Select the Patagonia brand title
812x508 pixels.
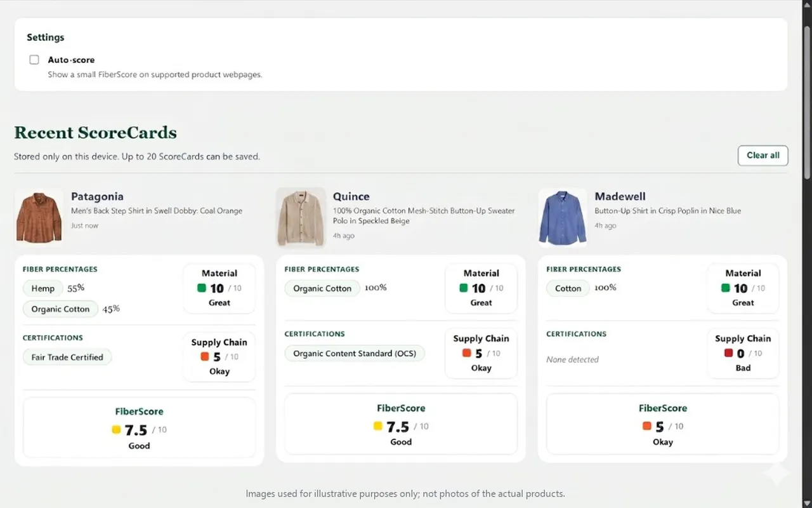point(97,197)
